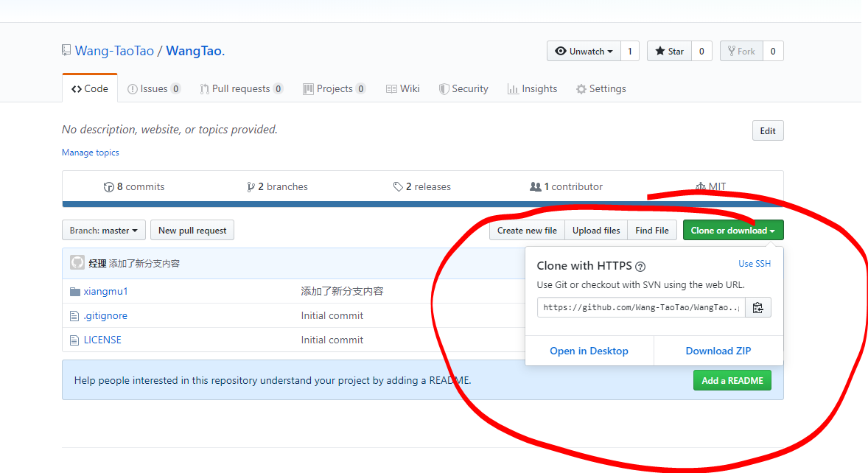This screenshot has height=473, width=868.
Task: Open the Projects tab
Action: click(335, 88)
